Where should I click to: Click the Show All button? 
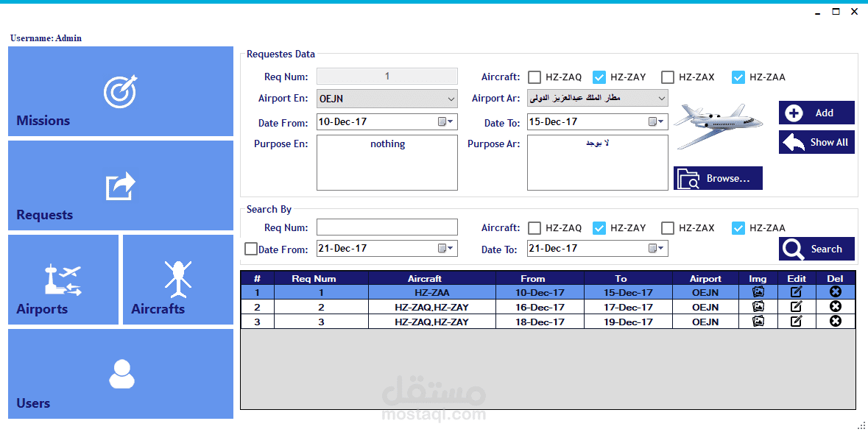pyautogui.click(x=816, y=142)
